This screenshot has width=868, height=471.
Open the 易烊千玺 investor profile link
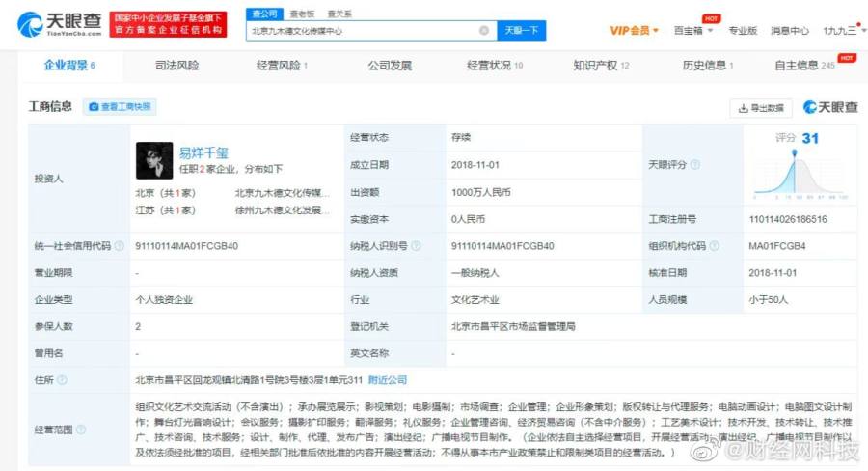pos(203,152)
